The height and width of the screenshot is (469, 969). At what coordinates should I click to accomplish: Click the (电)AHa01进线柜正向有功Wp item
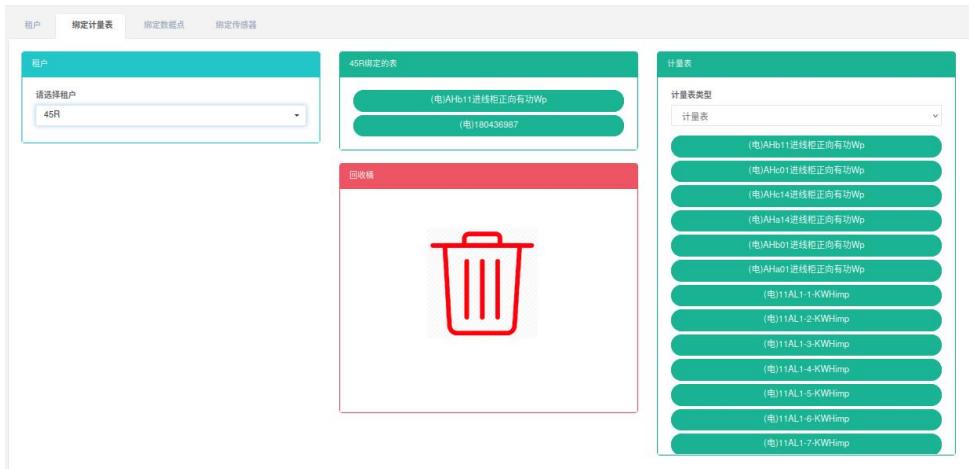[x=806, y=270]
